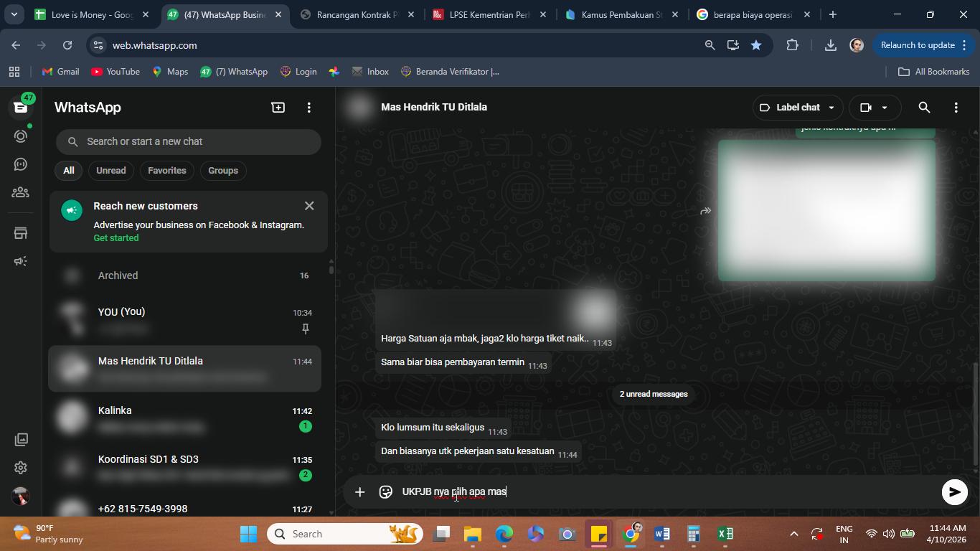Switch to the berapa biaya operasi tab
Screen dimensions: 980x551
(x=753, y=14)
